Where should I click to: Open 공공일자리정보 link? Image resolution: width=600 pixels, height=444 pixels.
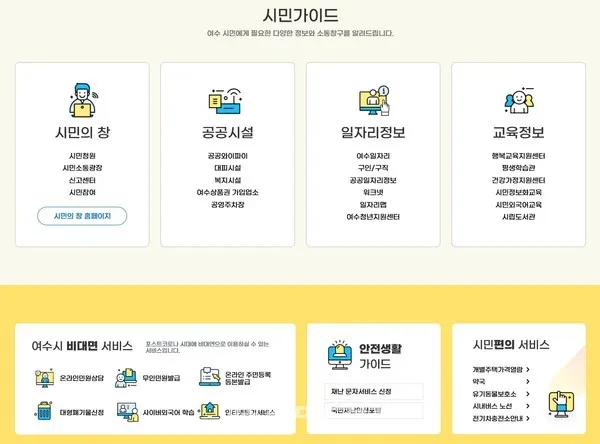[373, 180]
